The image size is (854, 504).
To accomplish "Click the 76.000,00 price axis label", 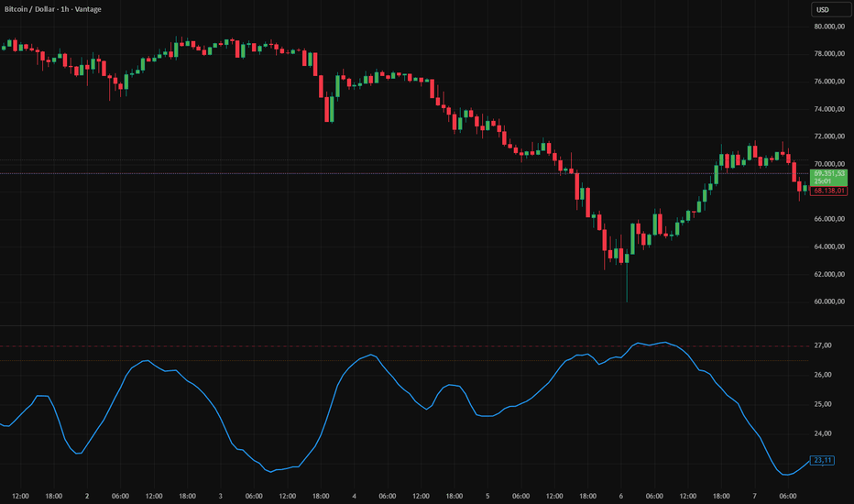I will point(829,82).
